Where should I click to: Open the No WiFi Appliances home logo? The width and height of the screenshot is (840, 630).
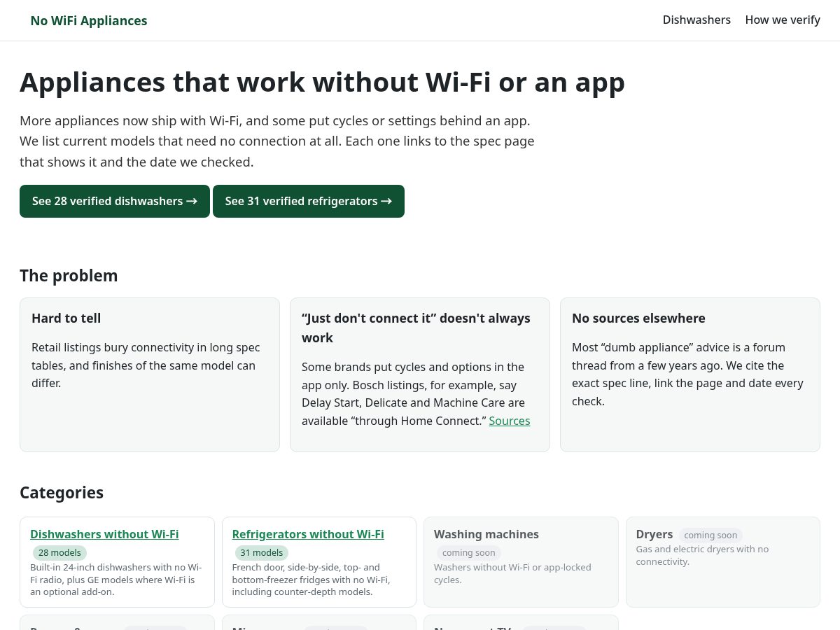point(89,20)
